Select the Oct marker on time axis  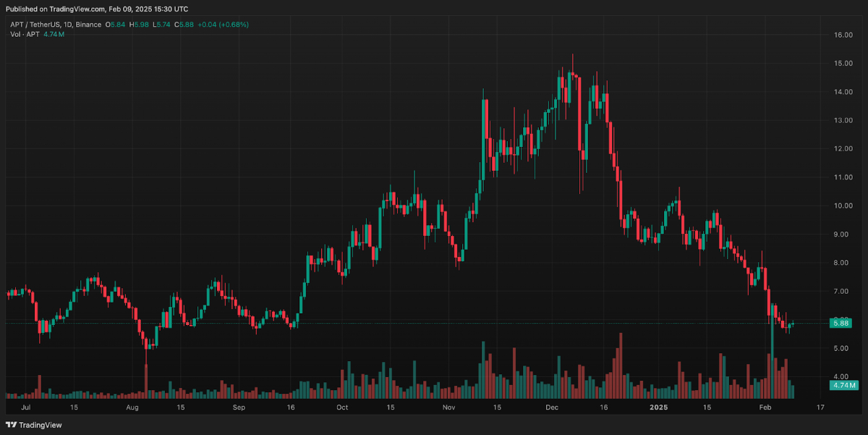(342, 407)
